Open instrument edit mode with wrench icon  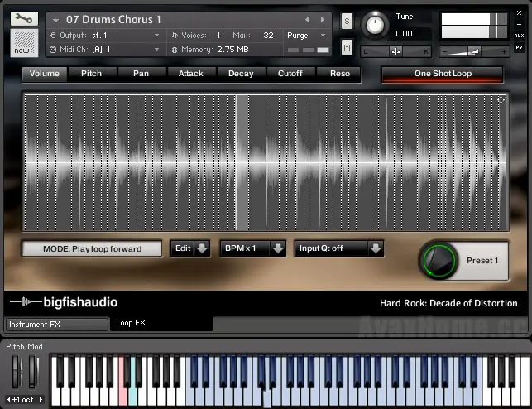point(24,18)
